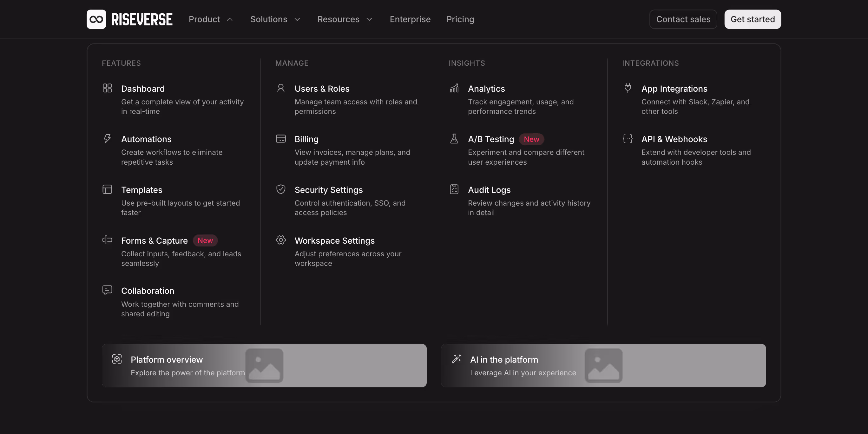Open the Pricing page
Viewport: 868px width, 434px height.
point(460,19)
